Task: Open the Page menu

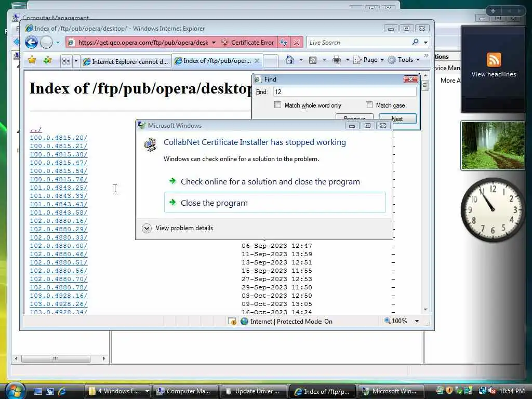Action: click(x=368, y=60)
